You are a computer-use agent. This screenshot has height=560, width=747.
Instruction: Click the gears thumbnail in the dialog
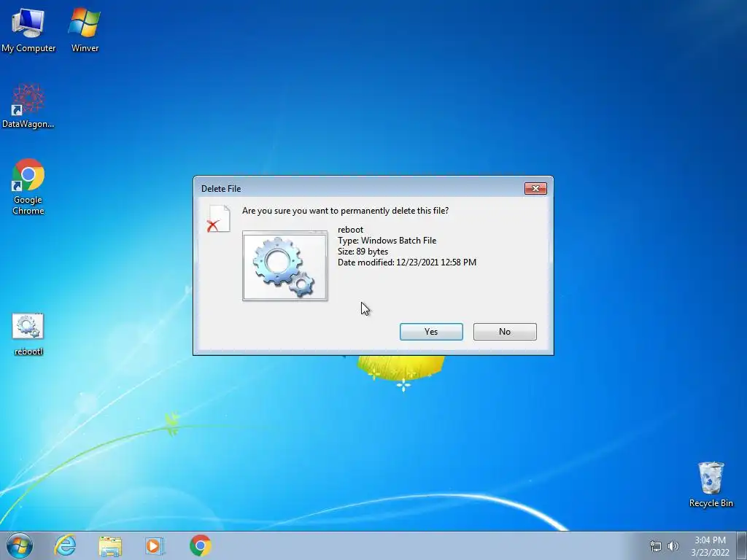[x=285, y=265]
